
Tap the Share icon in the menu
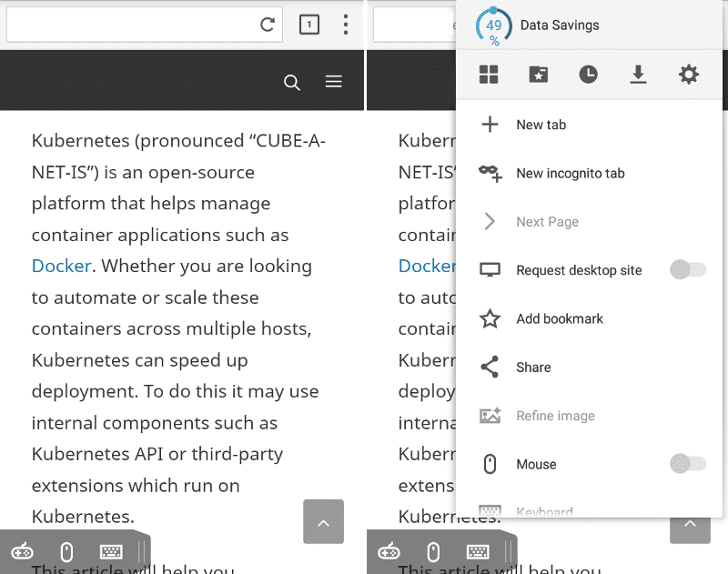click(x=490, y=368)
